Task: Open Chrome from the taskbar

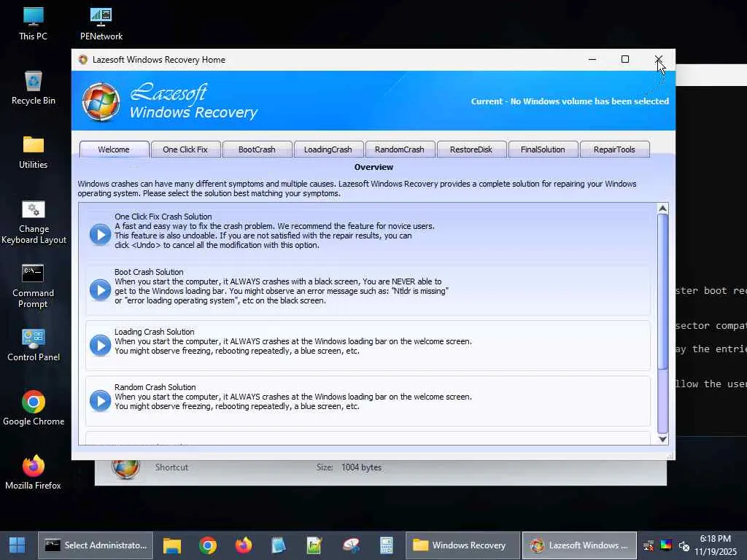Action: [x=208, y=545]
